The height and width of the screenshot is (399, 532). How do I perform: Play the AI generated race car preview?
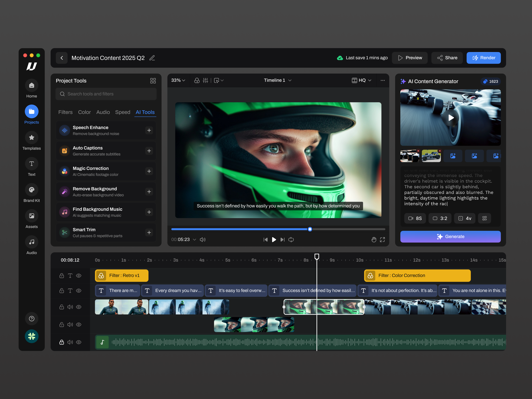click(x=451, y=118)
